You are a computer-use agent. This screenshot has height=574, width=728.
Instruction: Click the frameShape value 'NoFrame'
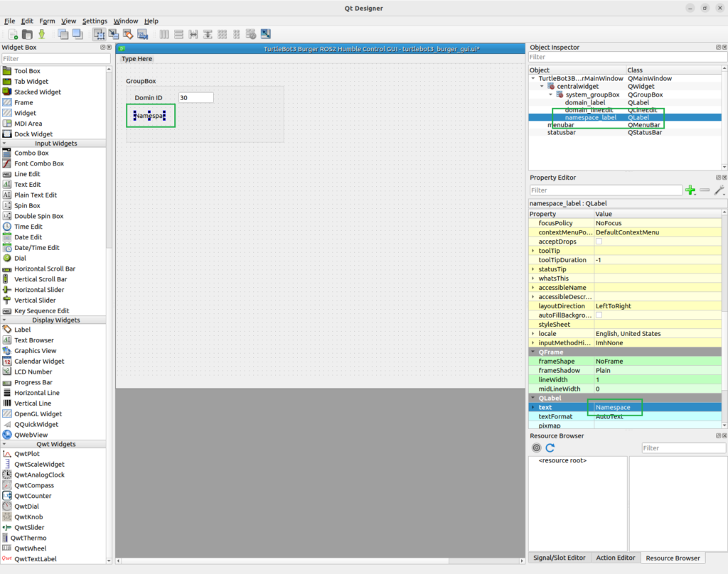[x=609, y=361]
